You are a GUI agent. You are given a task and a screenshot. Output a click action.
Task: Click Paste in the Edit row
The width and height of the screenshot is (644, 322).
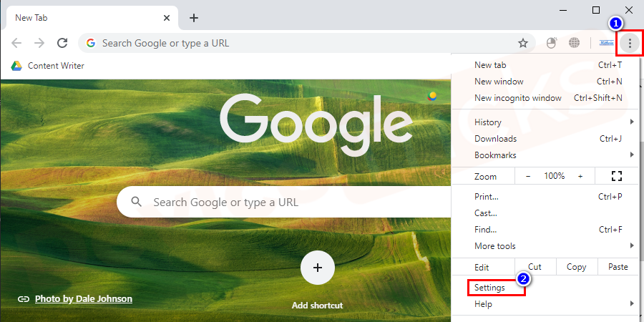(618, 267)
